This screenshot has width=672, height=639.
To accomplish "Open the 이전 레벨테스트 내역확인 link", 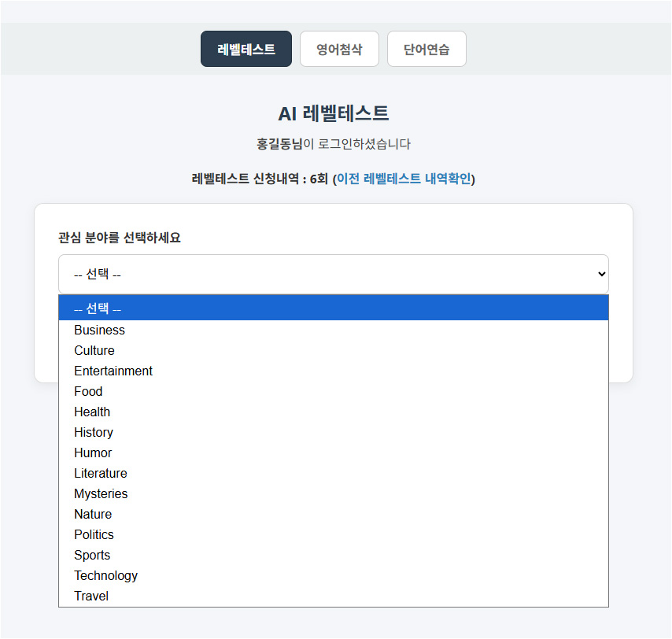I will pyautogui.click(x=404, y=179).
